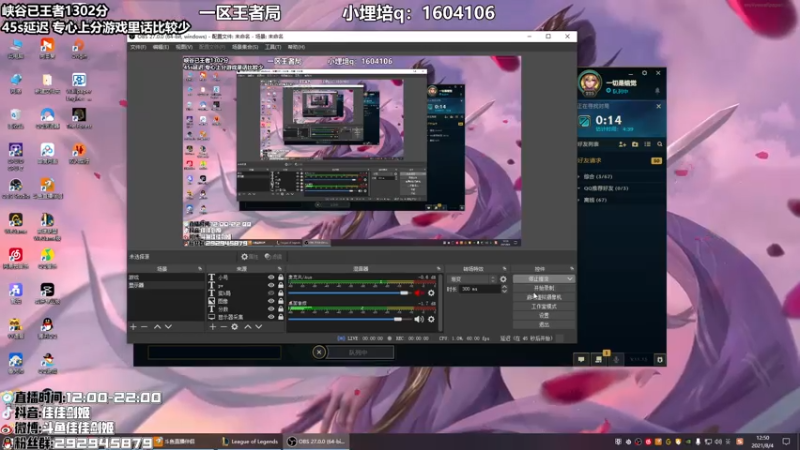Undock the mixer panel via its header icon
This screenshot has height=450, width=800.
(x=438, y=268)
